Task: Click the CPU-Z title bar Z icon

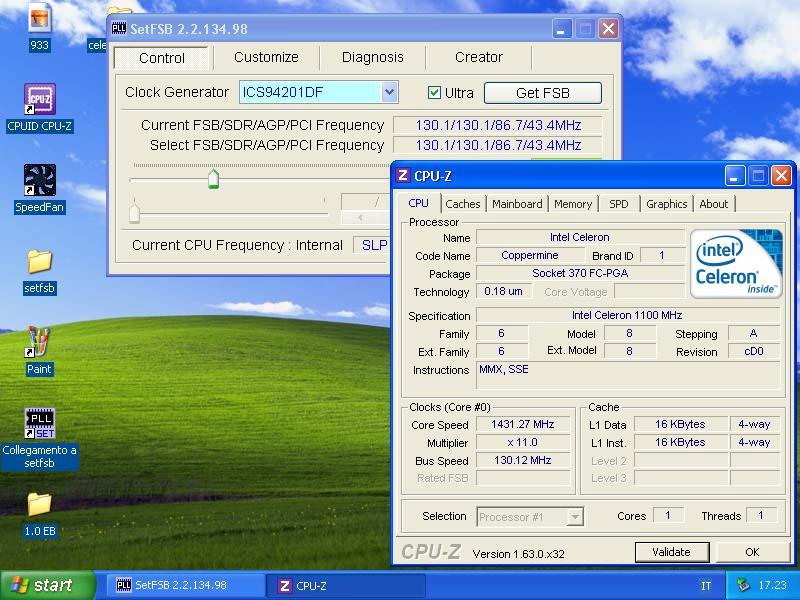Action: (403, 175)
